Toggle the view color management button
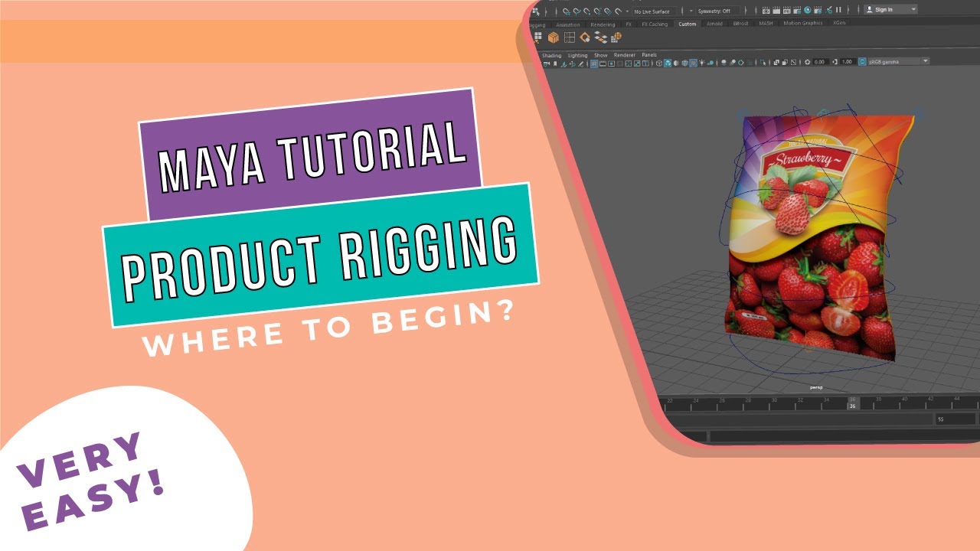 click(x=862, y=63)
